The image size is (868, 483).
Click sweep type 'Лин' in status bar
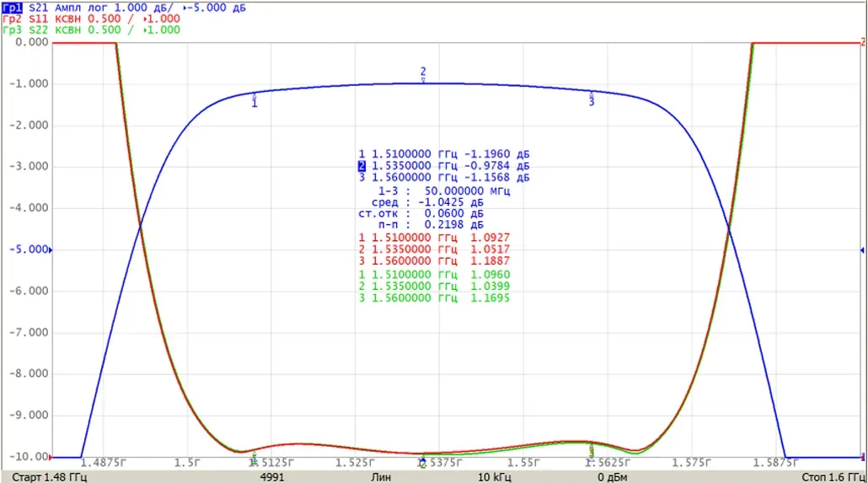click(381, 477)
